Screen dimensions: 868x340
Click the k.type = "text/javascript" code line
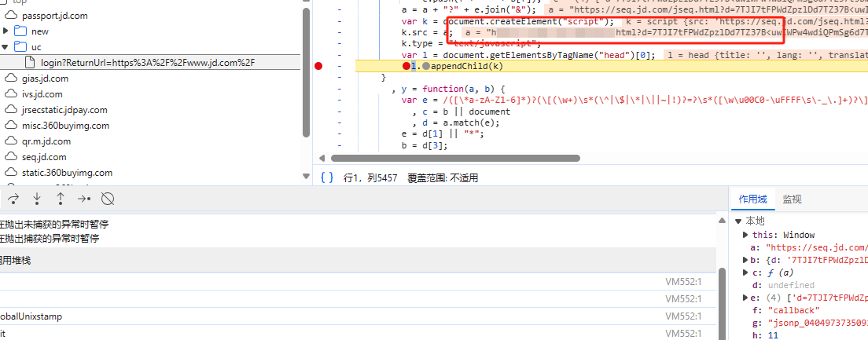click(x=470, y=43)
